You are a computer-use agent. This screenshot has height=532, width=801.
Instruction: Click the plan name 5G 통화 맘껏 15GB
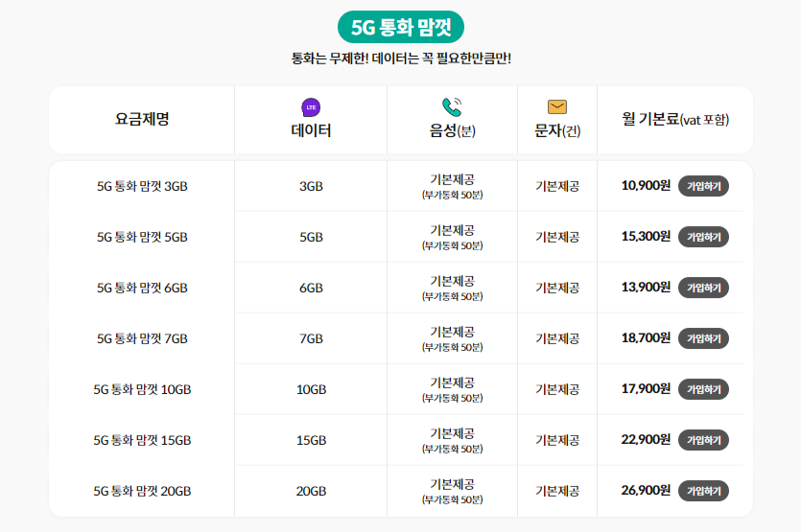pyautogui.click(x=142, y=440)
